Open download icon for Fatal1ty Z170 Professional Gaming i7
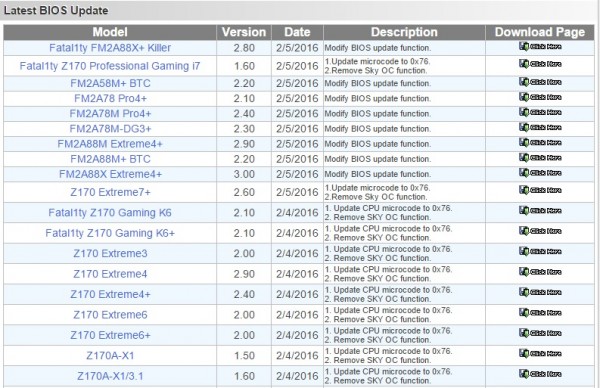This screenshot has height=388, width=600. point(540,64)
